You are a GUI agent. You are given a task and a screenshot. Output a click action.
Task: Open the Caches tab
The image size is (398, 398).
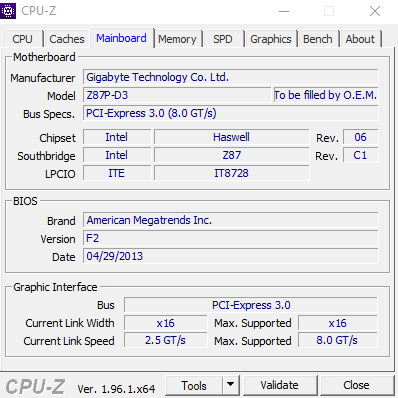coord(67,39)
